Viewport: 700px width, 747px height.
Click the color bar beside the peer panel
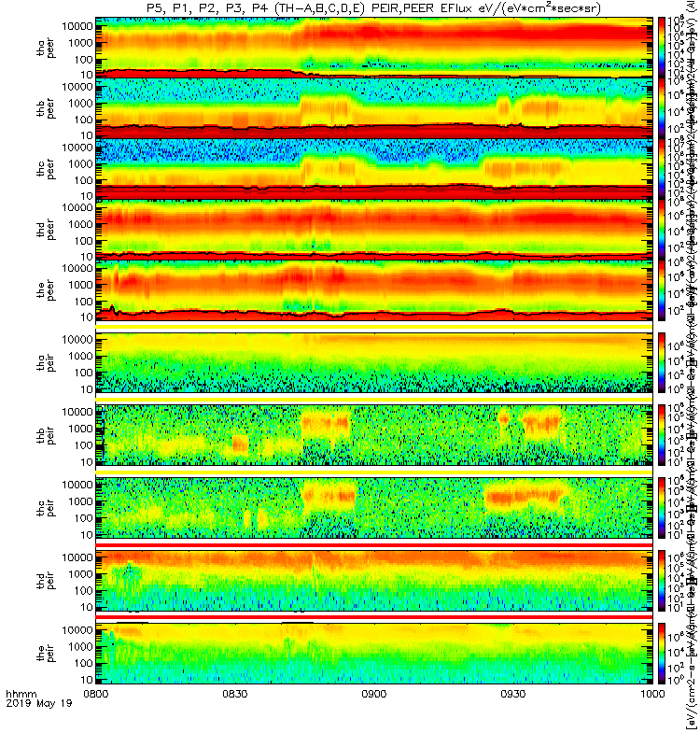click(662, 290)
